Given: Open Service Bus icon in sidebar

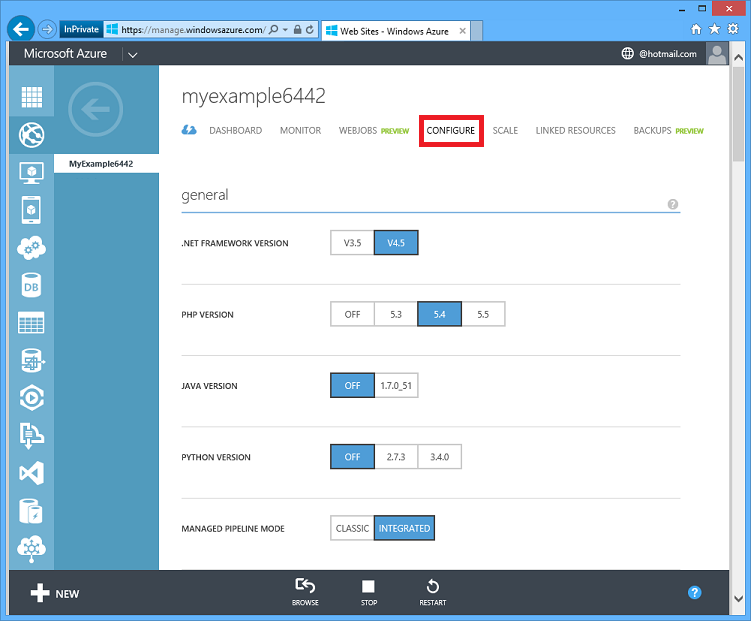Looking at the screenshot, I should coord(32,435).
